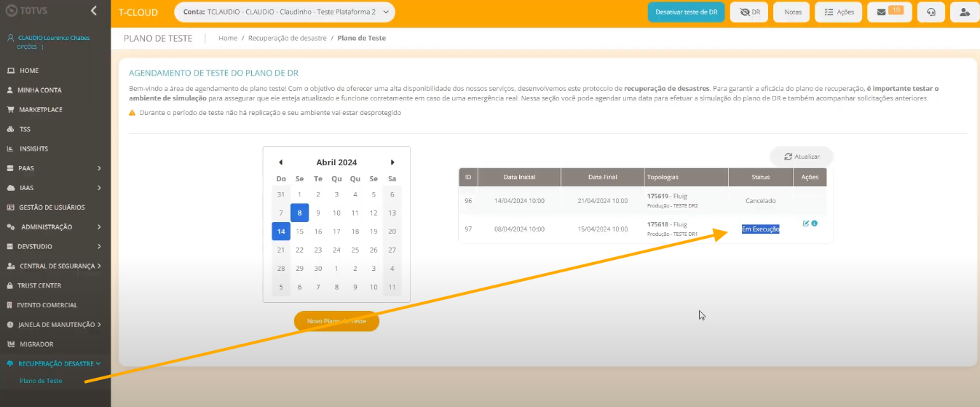Click date 14/04/2024 10:00 in row 96
The height and width of the screenshot is (407, 980).
pyautogui.click(x=519, y=201)
